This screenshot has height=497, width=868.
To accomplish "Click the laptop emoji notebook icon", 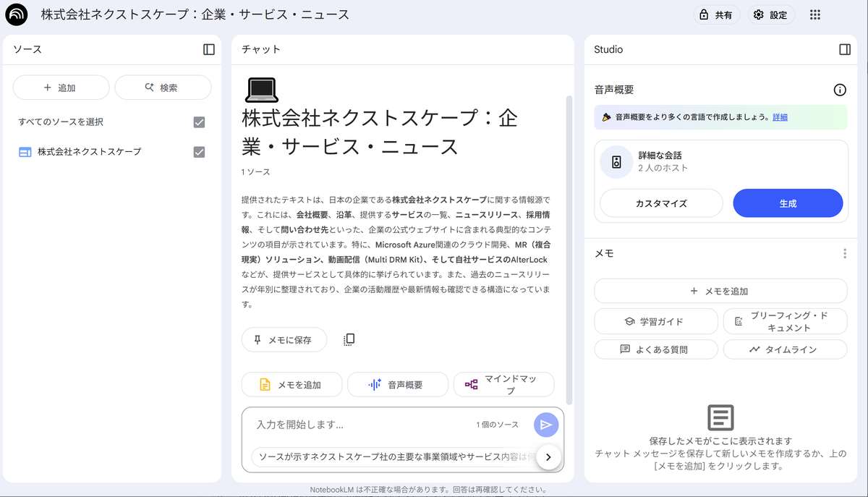I will [x=262, y=90].
